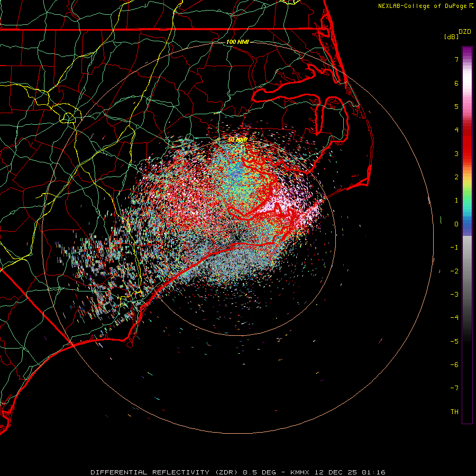Click the 0 dB scale value
The image size is (476, 476).
(456, 224)
